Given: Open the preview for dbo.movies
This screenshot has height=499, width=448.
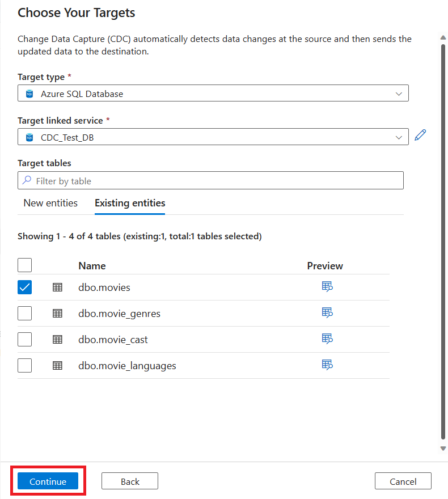Looking at the screenshot, I should click(x=327, y=286).
